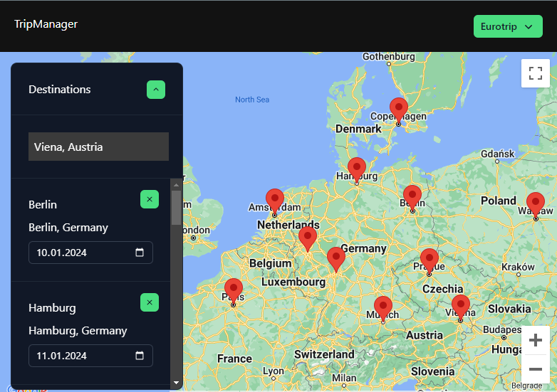Click the TripManager logo text
The image size is (557, 392).
point(46,24)
